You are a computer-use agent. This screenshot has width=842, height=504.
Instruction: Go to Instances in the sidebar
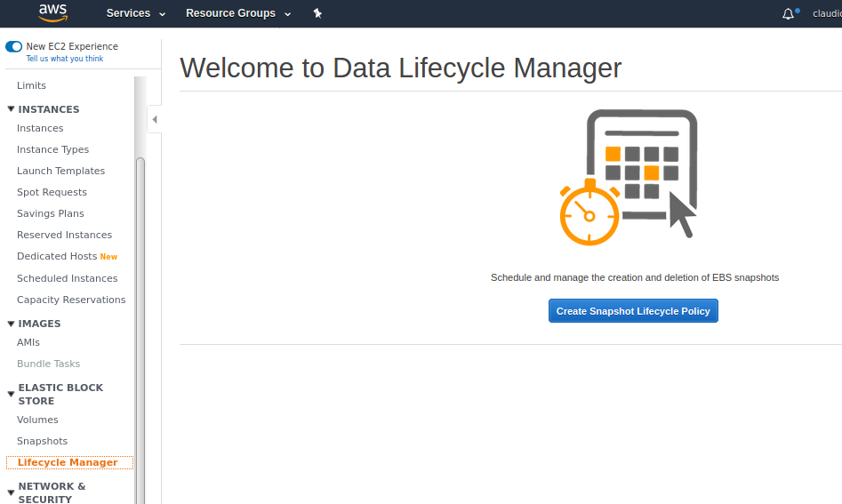tap(40, 128)
